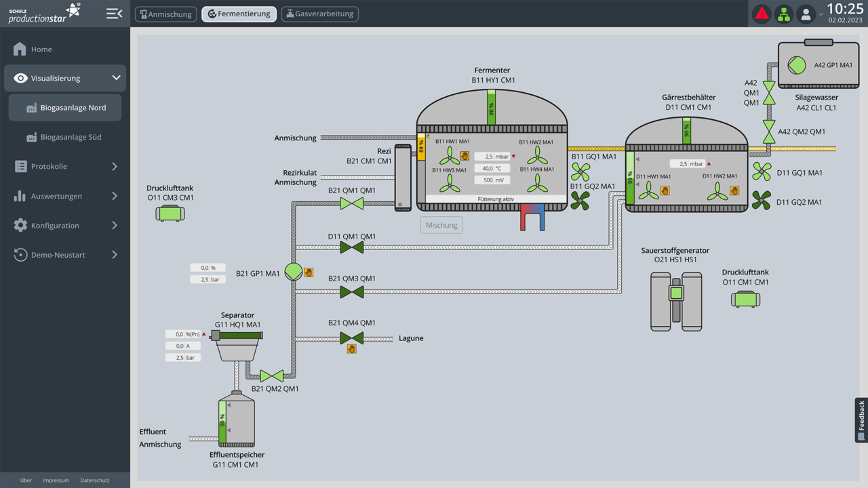This screenshot has width=868, height=488.
Task: Click pump B21 GP1 MA1 icon
Action: 294,272
